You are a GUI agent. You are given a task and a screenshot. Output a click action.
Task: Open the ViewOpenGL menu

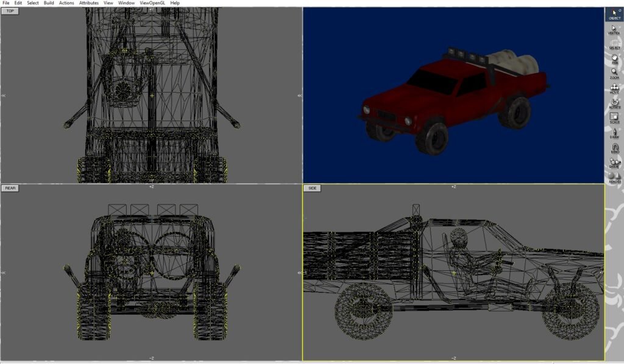[x=152, y=3]
